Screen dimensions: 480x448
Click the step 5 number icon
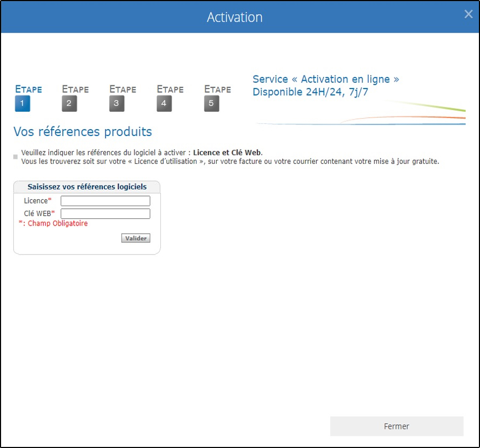point(212,104)
